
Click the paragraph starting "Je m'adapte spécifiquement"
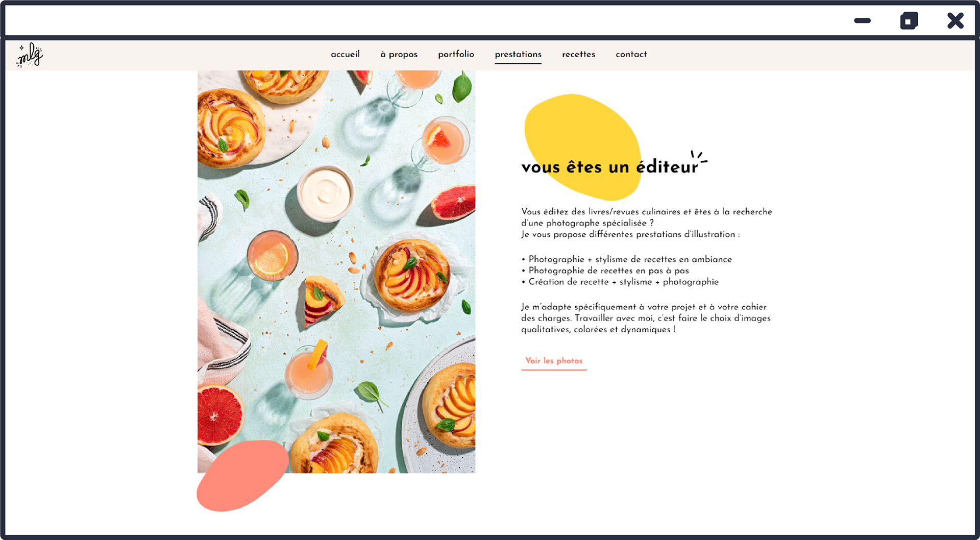646,318
